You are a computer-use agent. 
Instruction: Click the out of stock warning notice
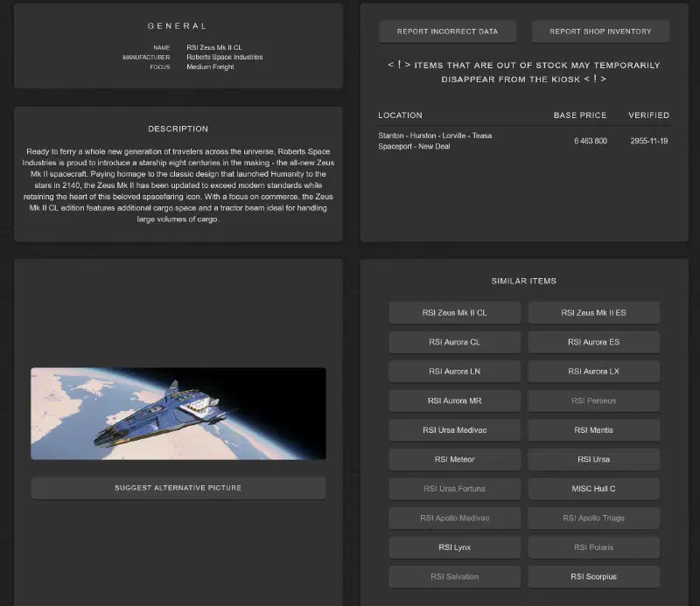[x=524, y=73]
